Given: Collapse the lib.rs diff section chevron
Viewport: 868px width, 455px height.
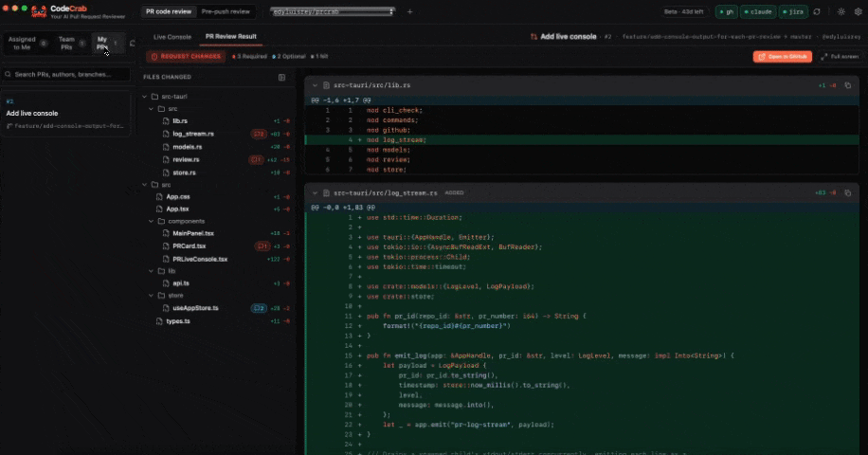Looking at the screenshot, I should 315,85.
